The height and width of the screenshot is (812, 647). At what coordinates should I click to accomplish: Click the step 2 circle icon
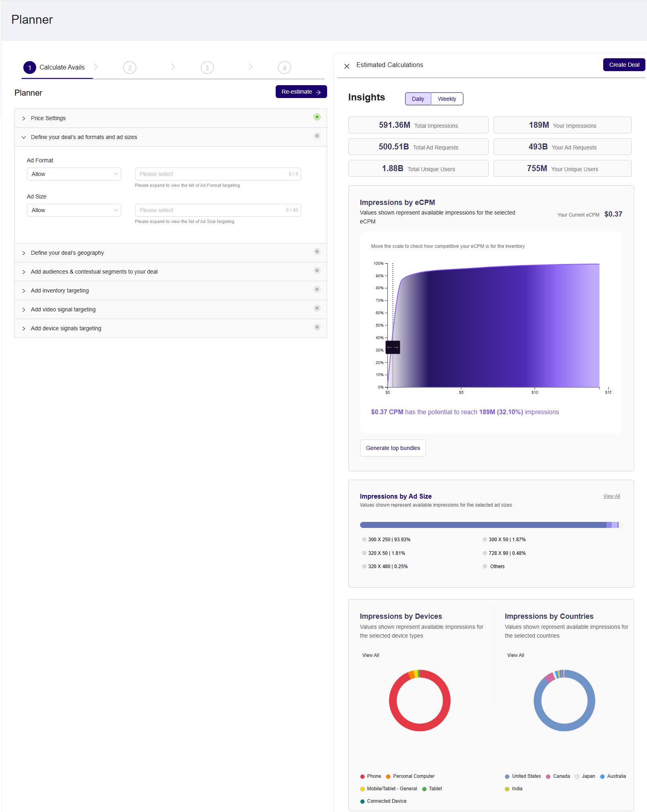coord(130,67)
